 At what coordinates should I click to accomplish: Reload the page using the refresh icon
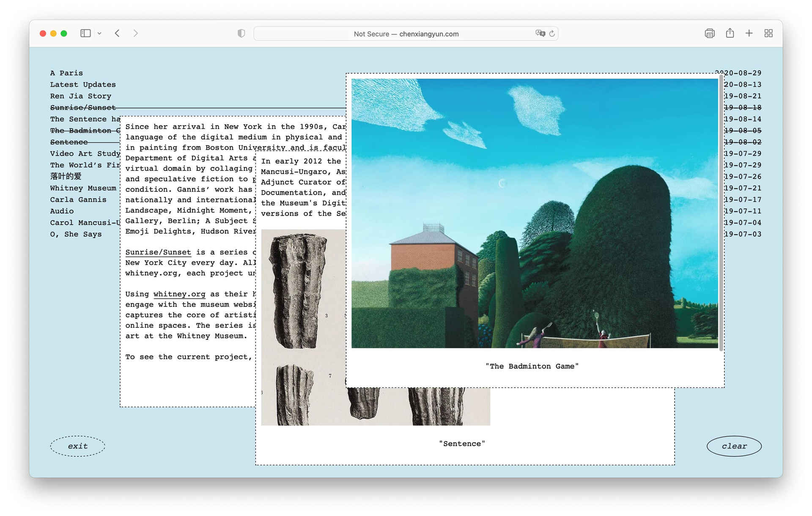[552, 33]
